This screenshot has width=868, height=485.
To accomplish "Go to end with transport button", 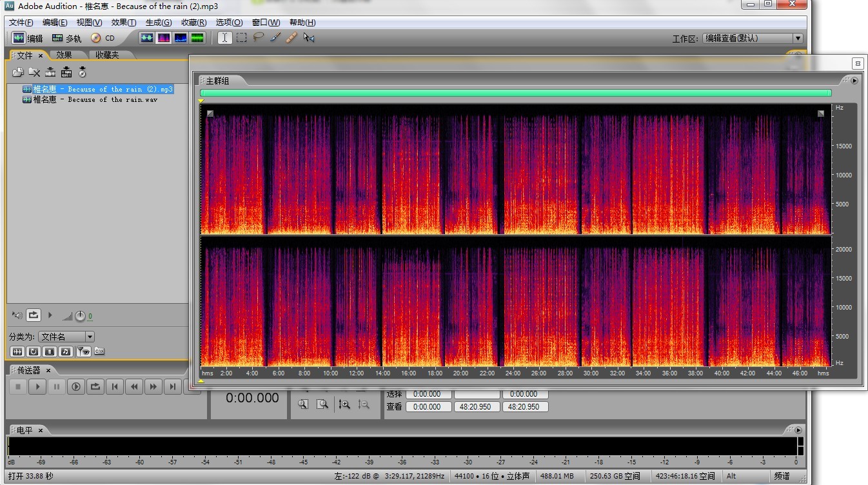I will (173, 386).
